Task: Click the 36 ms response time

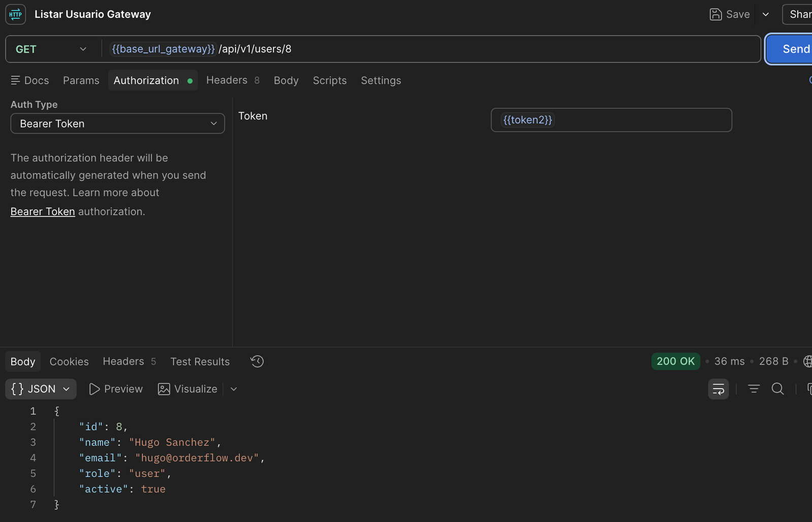Action: (x=729, y=361)
